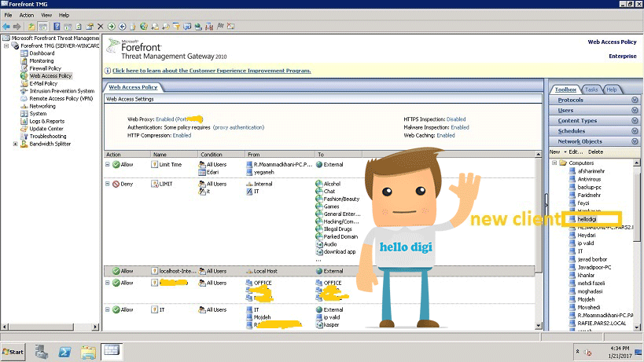
Task: Click the Windows Start button
Action: [x=13, y=352]
